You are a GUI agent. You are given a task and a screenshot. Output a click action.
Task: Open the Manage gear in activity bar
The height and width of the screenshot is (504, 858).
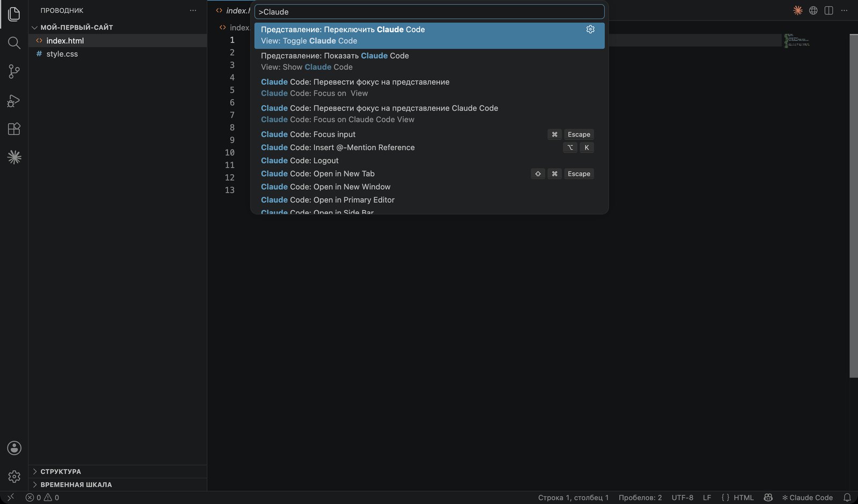tap(14, 476)
